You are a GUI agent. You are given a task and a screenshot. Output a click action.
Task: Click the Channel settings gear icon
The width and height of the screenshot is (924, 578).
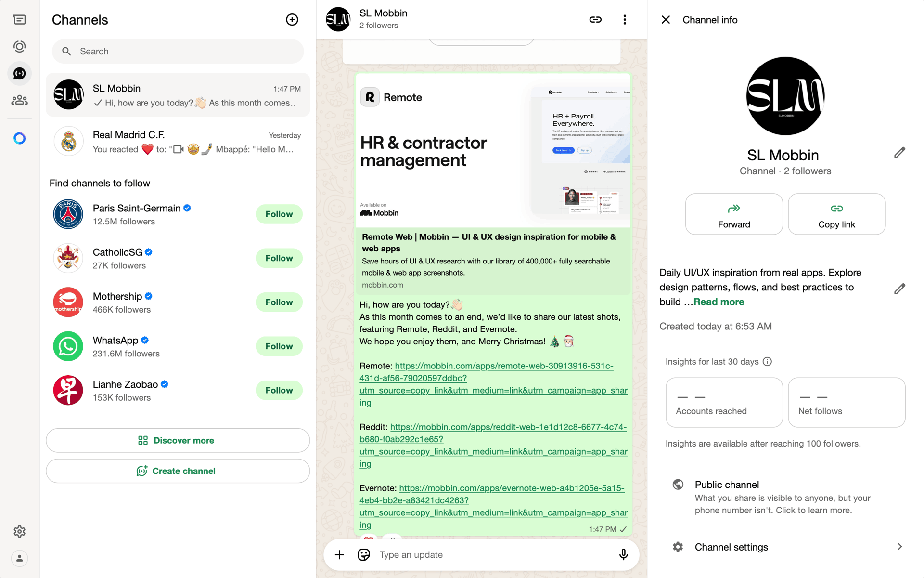[x=678, y=547]
